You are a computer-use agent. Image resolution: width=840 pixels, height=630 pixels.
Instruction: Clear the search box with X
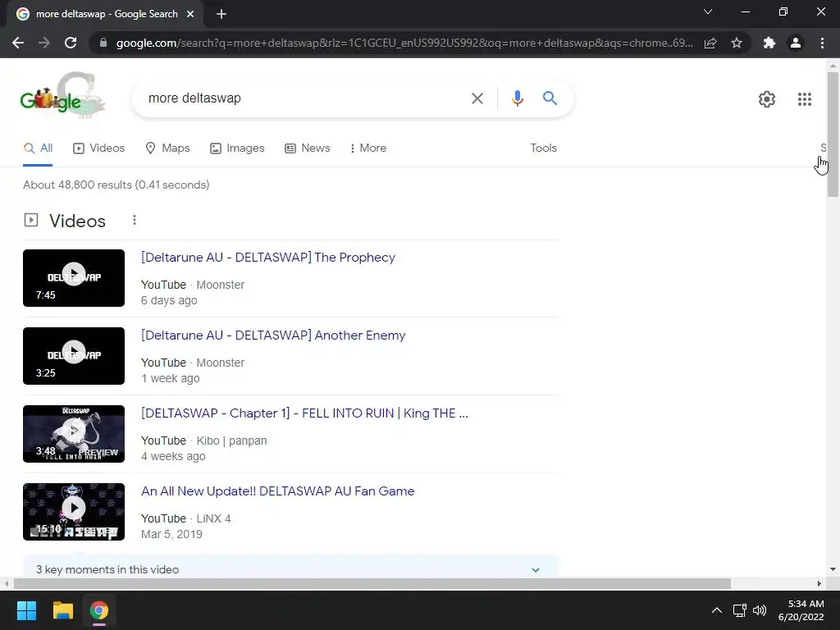coord(477,98)
